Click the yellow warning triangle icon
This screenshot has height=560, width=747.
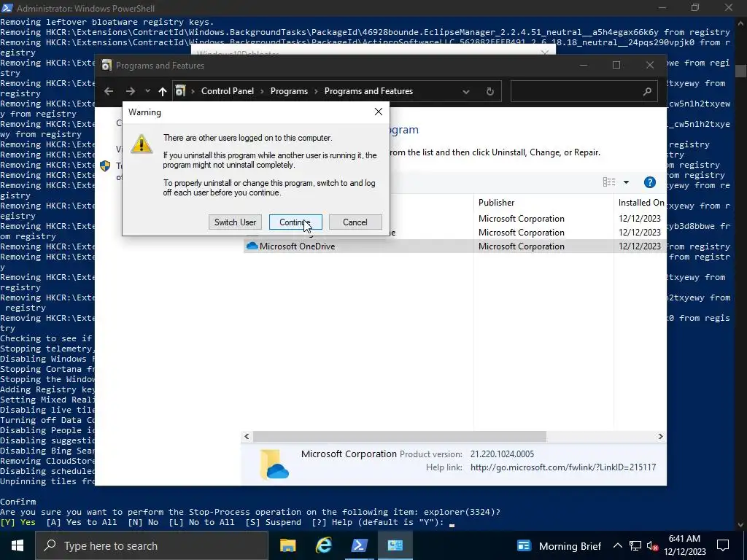[x=142, y=144]
